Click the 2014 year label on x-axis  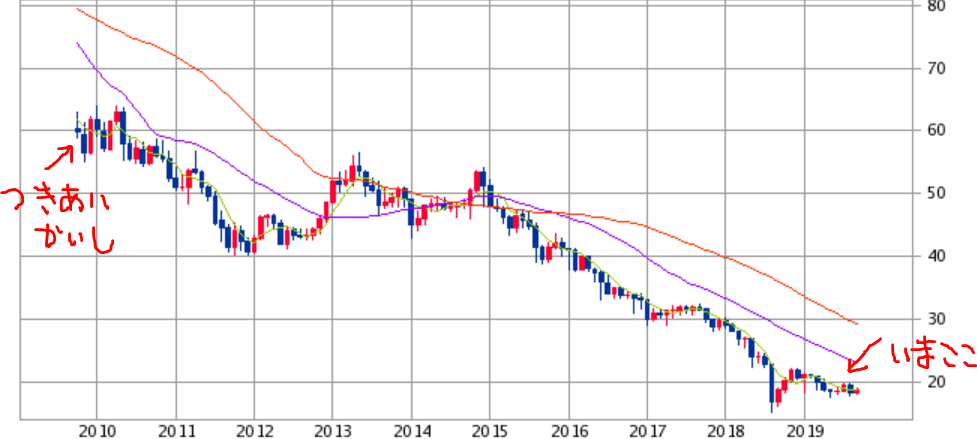[411, 431]
